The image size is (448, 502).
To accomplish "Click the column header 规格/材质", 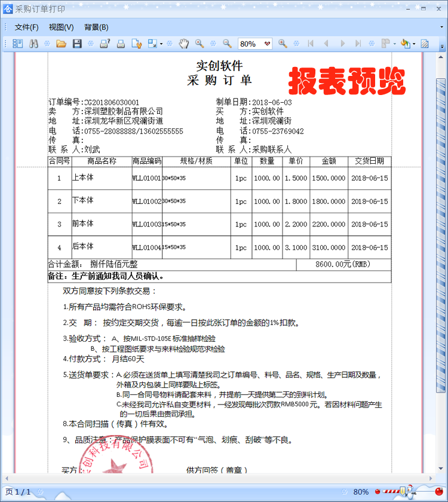I will click(x=196, y=161).
